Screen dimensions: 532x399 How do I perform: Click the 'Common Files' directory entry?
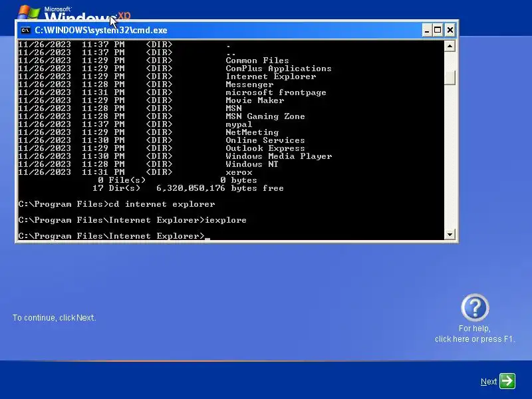(257, 61)
